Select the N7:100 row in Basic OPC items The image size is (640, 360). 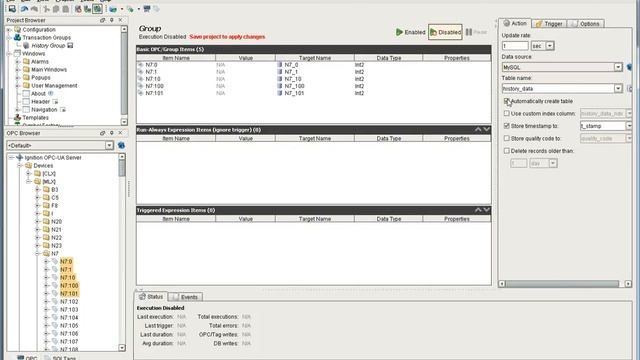point(313,86)
